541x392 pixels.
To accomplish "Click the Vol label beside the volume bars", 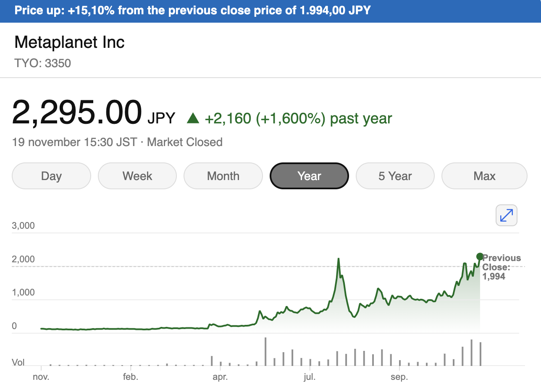I will (18, 362).
